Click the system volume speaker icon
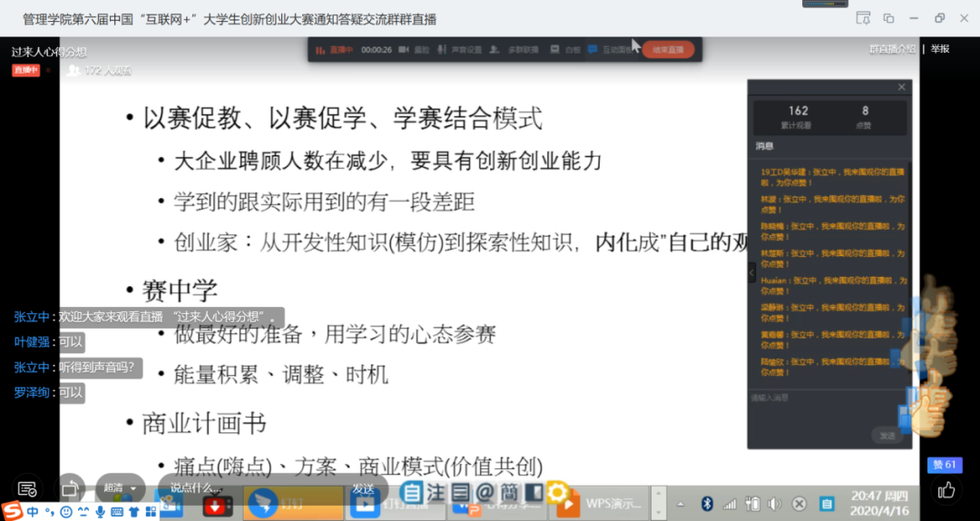 coord(774,503)
